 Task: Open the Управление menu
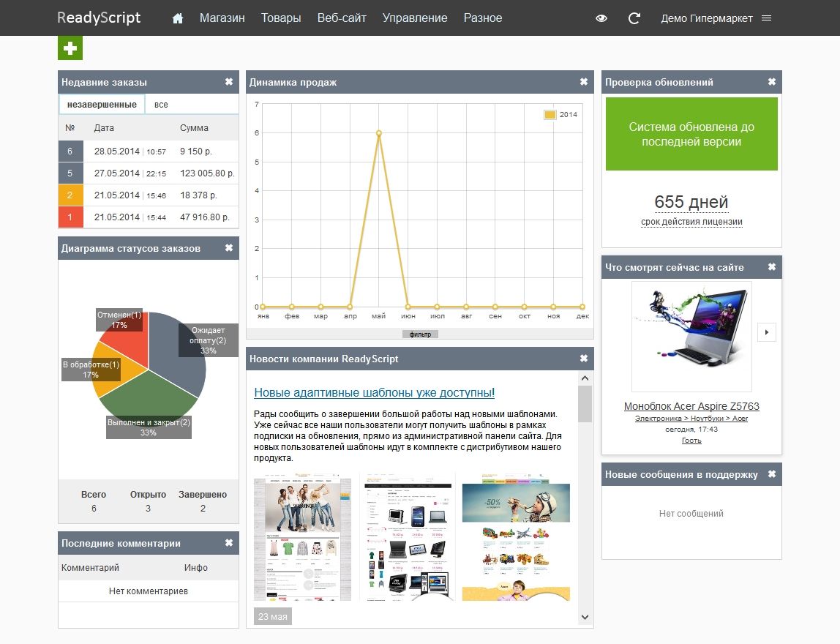(x=415, y=18)
